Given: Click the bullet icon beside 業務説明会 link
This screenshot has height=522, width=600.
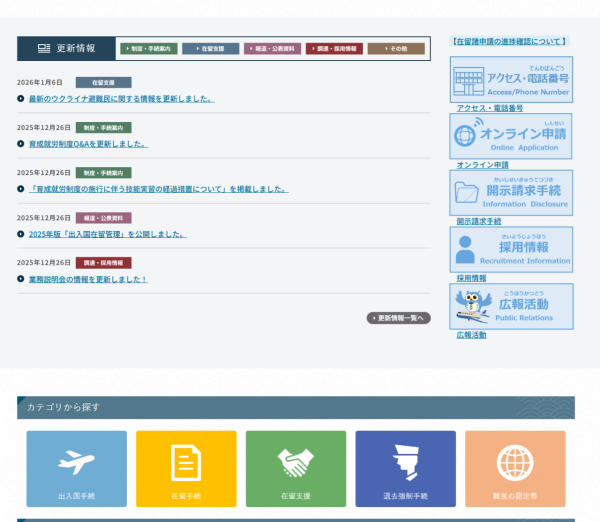Looking at the screenshot, I should click(21, 279).
